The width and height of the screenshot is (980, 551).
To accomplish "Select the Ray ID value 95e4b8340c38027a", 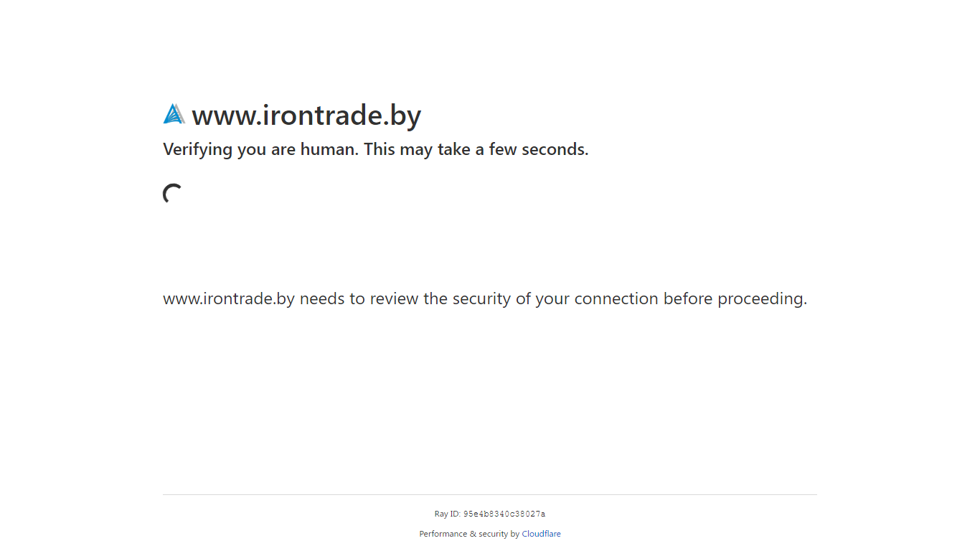I will coord(504,514).
